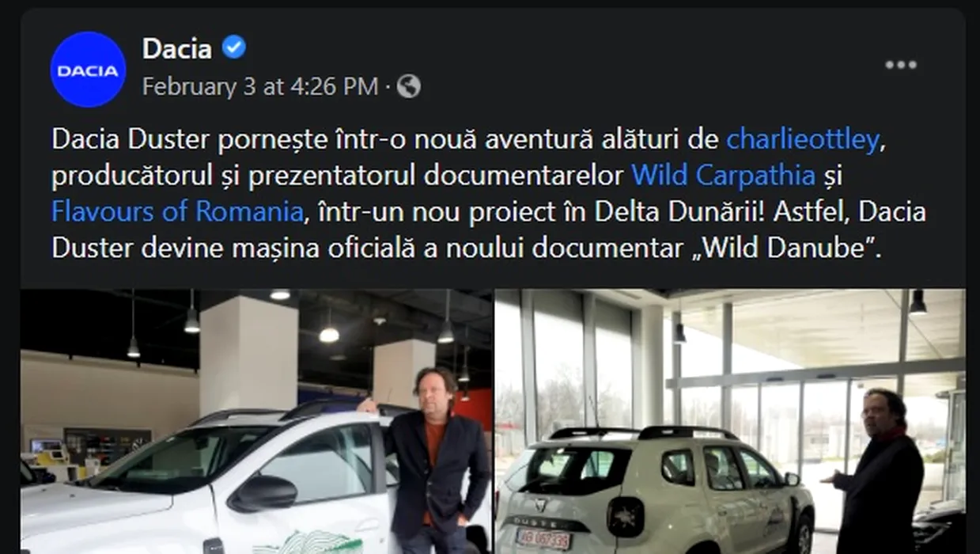Image resolution: width=980 pixels, height=554 pixels.
Task: Open the February 3 at 4:26 PM timestamp
Action: [x=260, y=86]
